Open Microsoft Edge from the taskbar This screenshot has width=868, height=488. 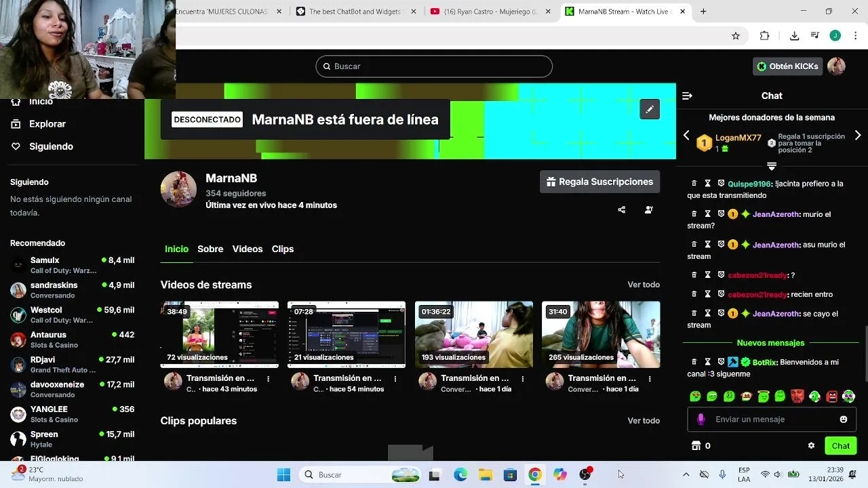pyautogui.click(x=460, y=474)
